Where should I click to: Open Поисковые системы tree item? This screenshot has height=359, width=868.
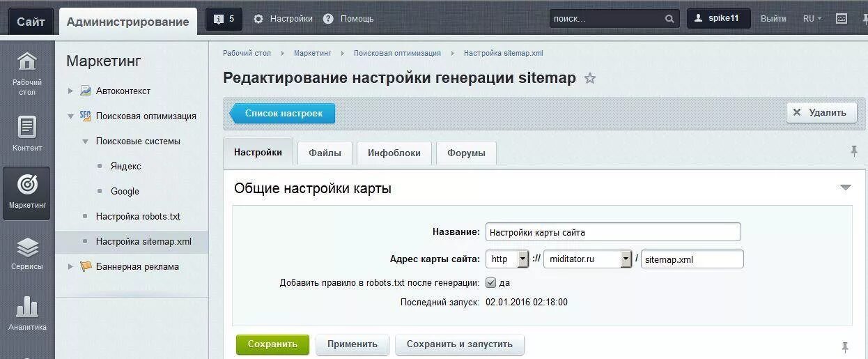point(138,141)
